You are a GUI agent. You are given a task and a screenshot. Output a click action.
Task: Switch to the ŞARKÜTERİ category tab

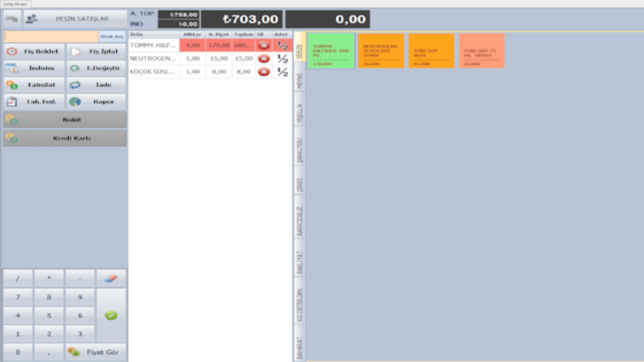(300, 147)
